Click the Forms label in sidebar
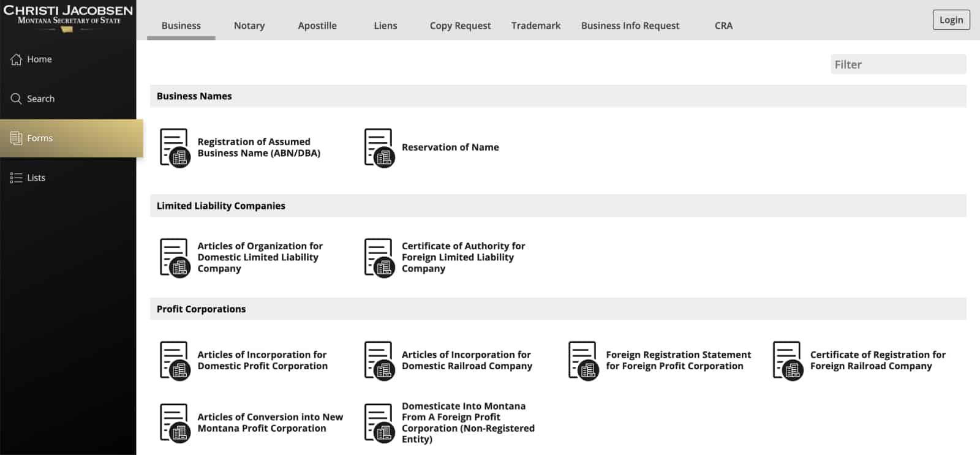This screenshot has width=980, height=455. coord(40,138)
